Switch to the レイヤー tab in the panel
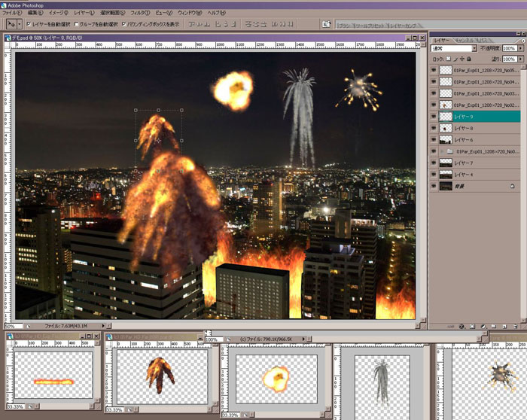Viewport: 527px width, 420px height. (441, 41)
